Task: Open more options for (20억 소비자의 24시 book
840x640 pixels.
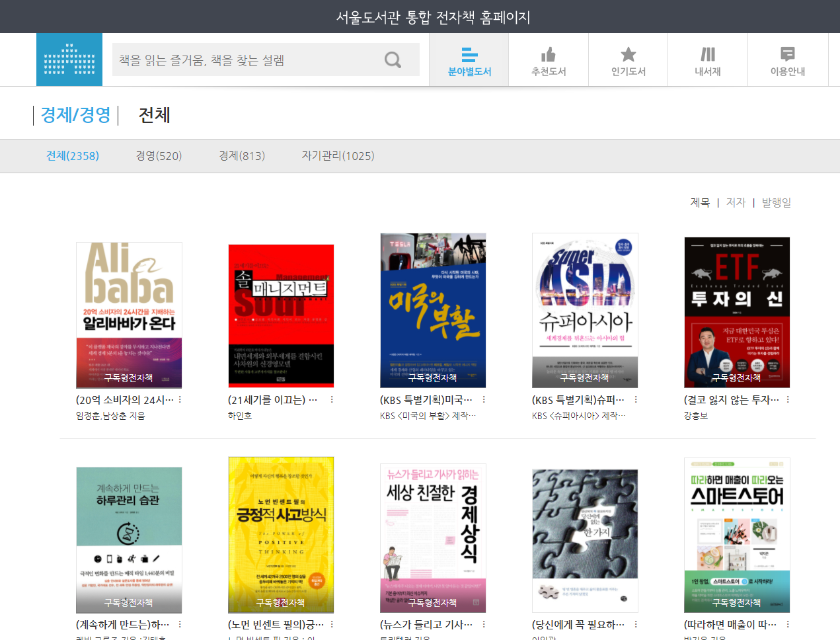Action: 180,399
